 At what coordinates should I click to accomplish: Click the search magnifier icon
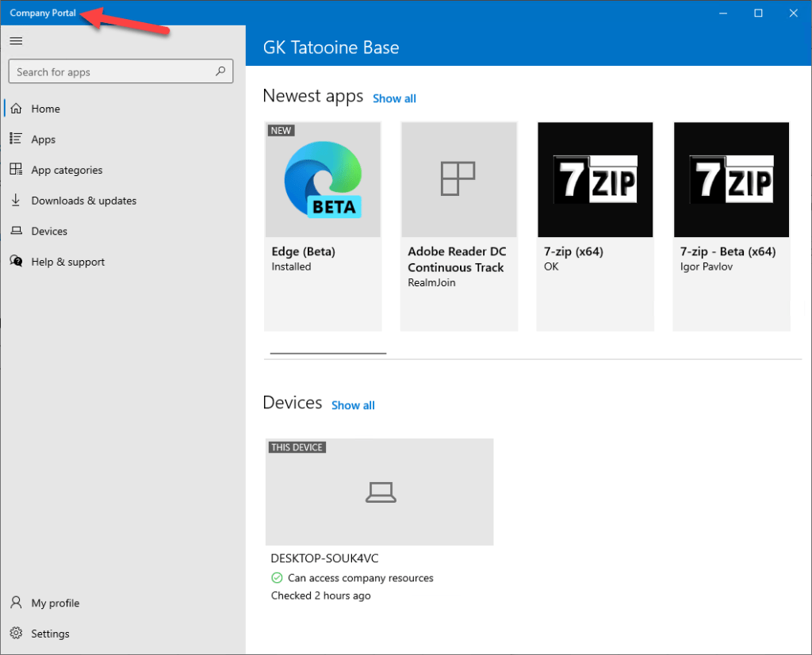point(220,71)
